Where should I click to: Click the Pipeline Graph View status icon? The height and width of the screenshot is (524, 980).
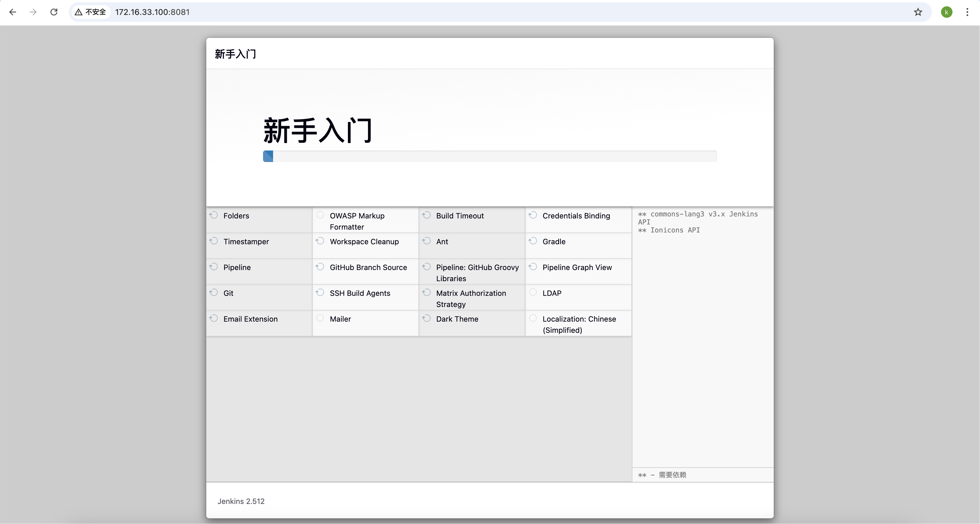pyautogui.click(x=533, y=267)
